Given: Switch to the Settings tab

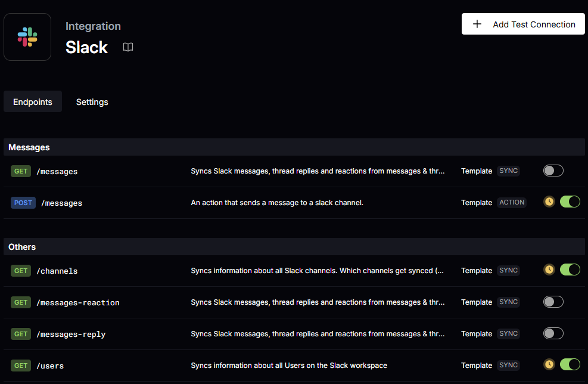Looking at the screenshot, I should tap(92, 102).
